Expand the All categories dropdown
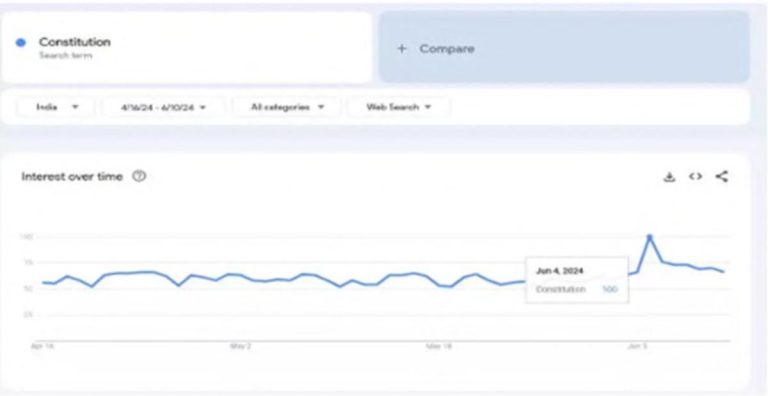The width and height of the screenshot is (768, 396). 287,107
